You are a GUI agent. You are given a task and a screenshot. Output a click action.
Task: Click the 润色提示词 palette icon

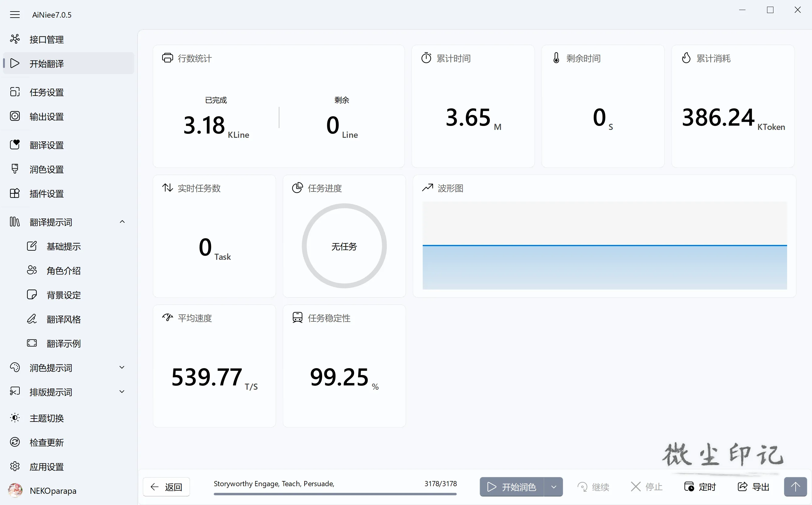click(15, 368)
